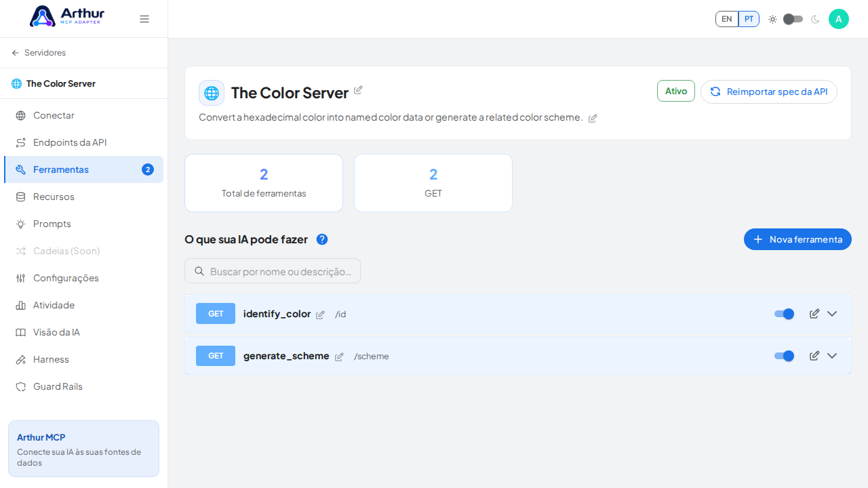Open Atividade section
The height and width of the screenshot is (488, 868).
click(x=83, y=305)
